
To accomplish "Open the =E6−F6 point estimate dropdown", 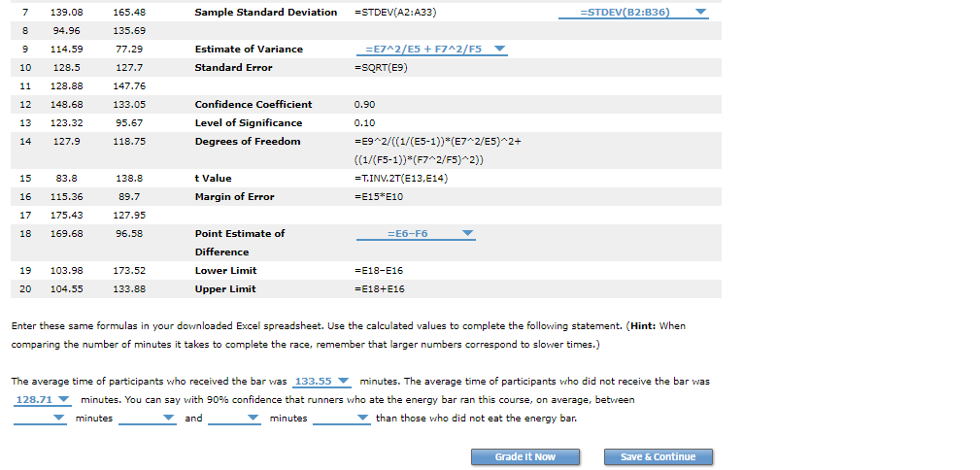I will pyautogui.click(x=416, y=234).
